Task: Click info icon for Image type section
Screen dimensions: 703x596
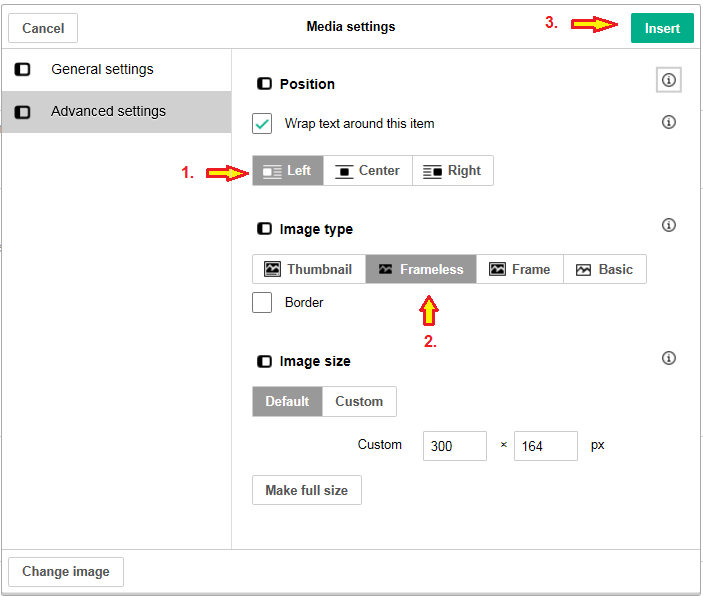Action: click(669, 225)
